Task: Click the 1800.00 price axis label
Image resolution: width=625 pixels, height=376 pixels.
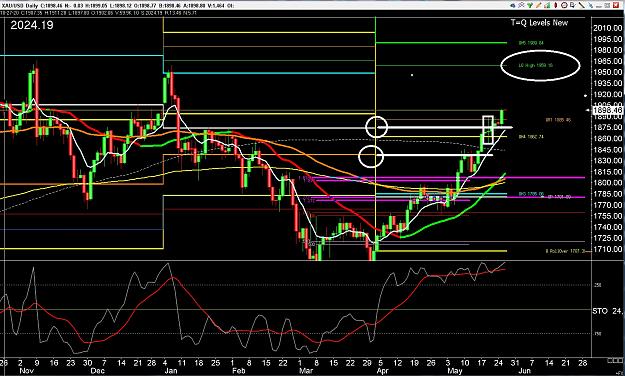Action: click(x=607, y=183)
